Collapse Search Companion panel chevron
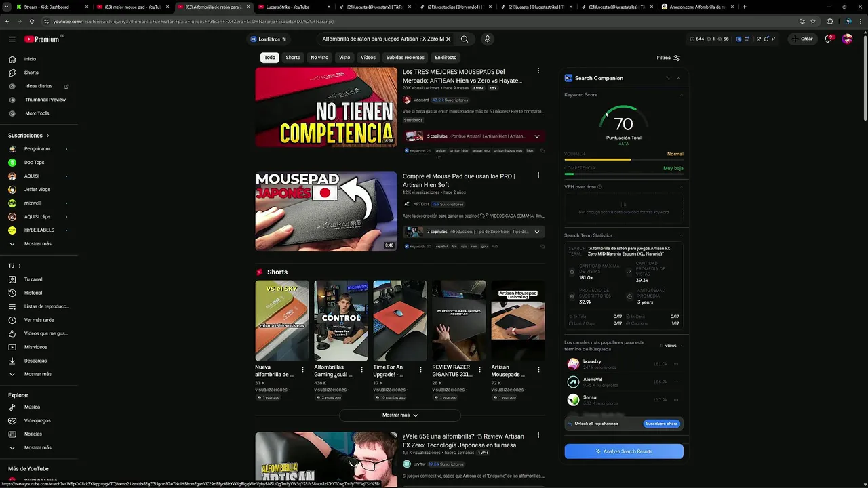 point(679,78)
